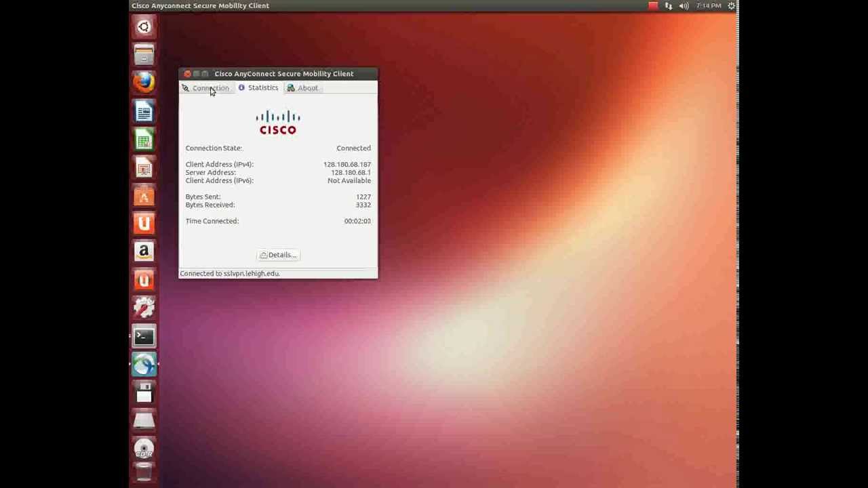Click the Bytes Received value 3332
This screenshot has width=868, height=488.
point(363,205)
